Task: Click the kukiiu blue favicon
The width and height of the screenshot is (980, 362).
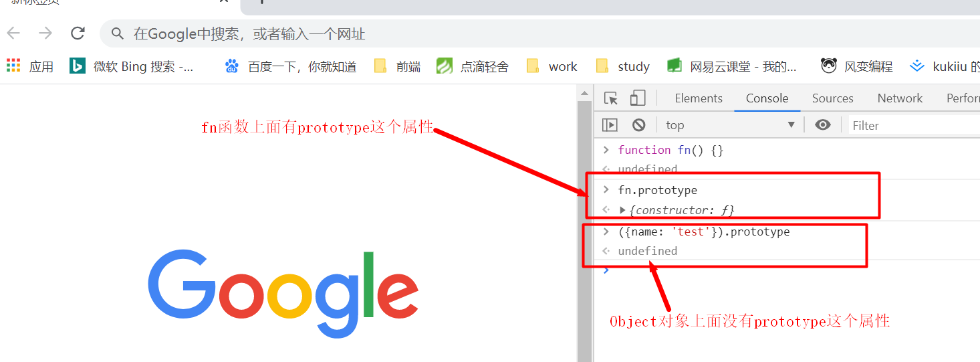Action: coord(917,66)
